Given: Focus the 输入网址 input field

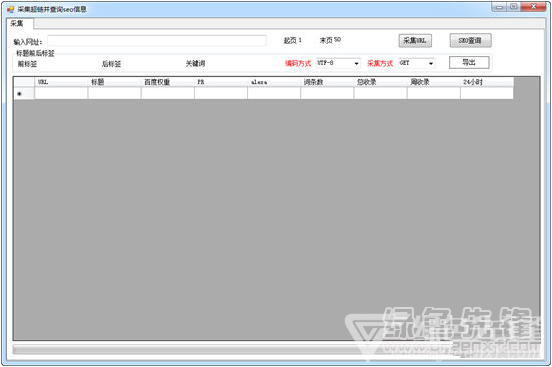Looking at the screenshot, I should tap(157, 41).
